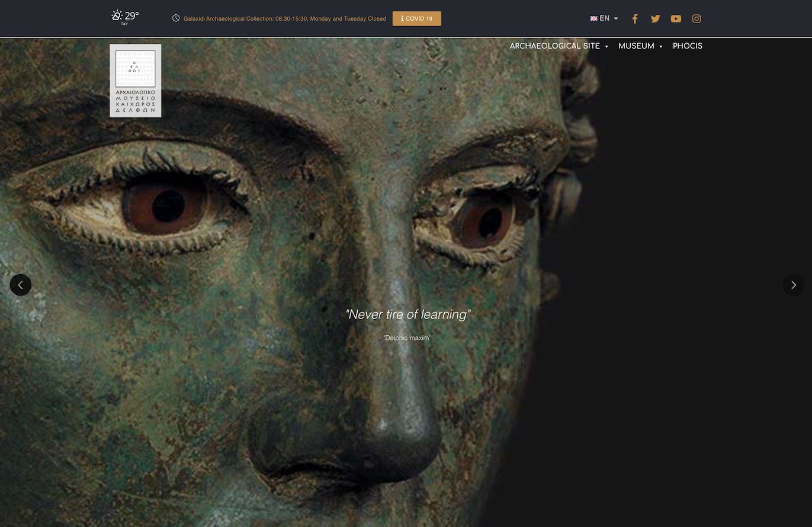
Task: Click the UK flag language icon
Action: pos(594,19)
